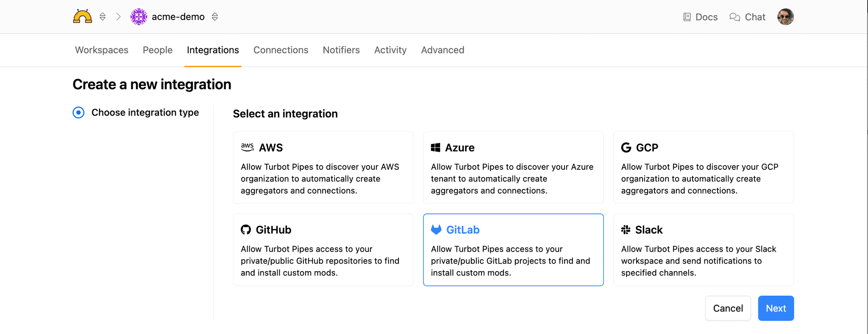This screenshot has width=868, height=334.
Task: Select the Choose integration type step radio
Action: point(78,112)
